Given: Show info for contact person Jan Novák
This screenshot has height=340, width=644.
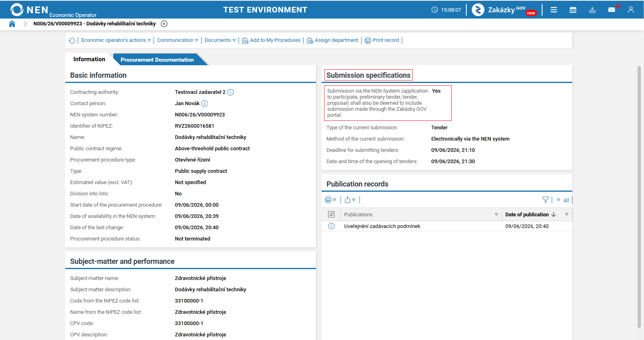Looking at the screenshot, I should (204, 104).
